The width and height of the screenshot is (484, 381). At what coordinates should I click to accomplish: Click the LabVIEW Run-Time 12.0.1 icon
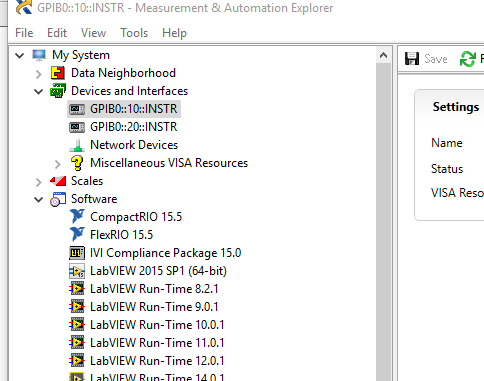click(77, 361)
